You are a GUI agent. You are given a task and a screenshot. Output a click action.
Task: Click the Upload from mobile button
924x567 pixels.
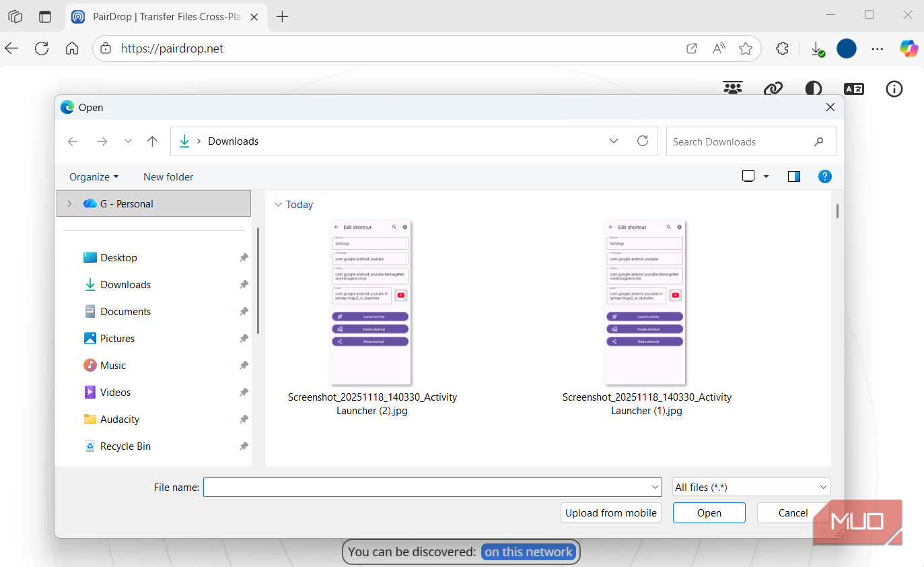pyautogui.click(x=611, y=513)
